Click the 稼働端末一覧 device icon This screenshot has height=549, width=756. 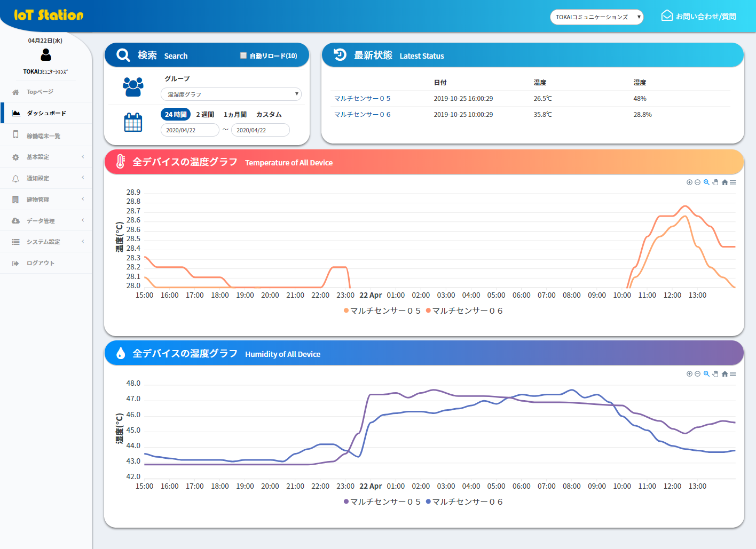15,135
